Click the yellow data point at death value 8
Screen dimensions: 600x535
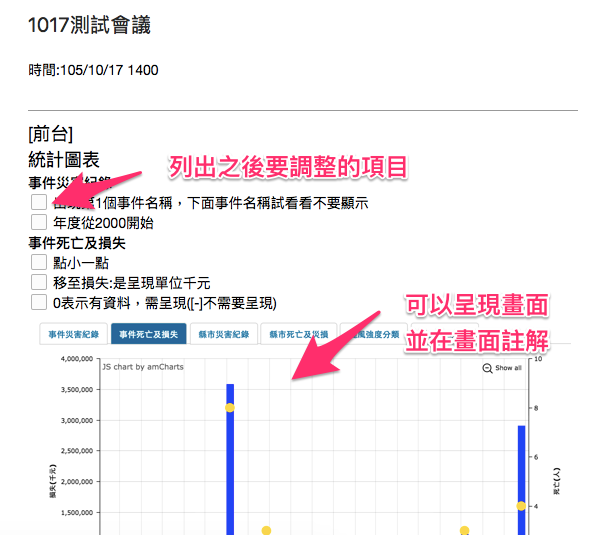(x=230, y=408)
